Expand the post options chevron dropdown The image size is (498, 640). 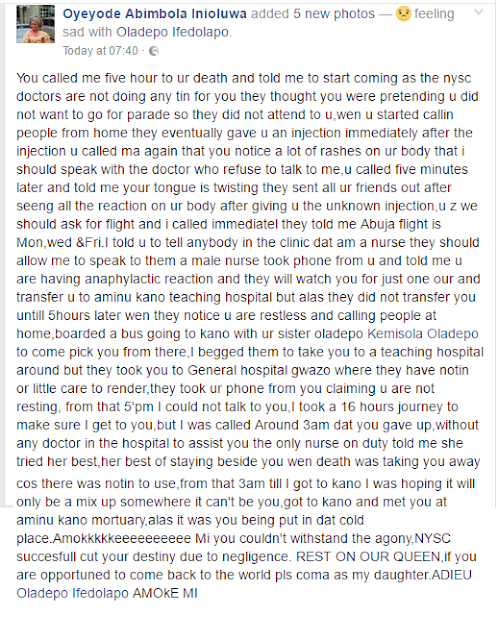click(x=479, y=12)
